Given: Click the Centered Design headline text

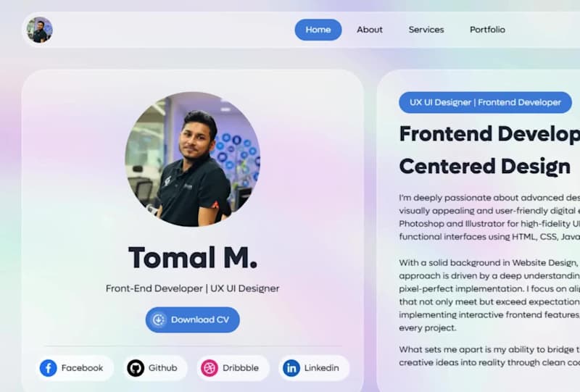Looking at the screenshot, I should pyautogui.click(x=485, y=167).
